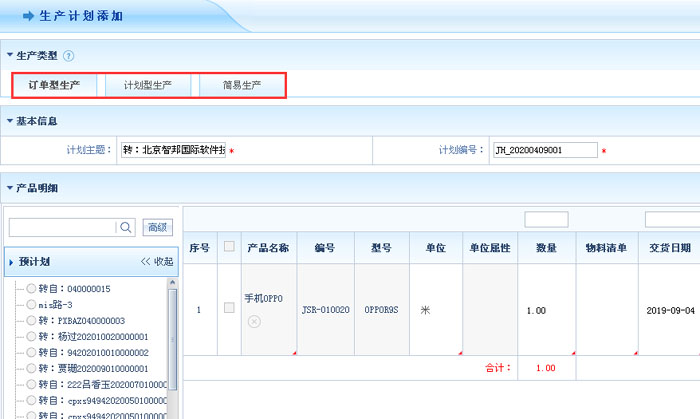Click the help icon beside 生产类型

[69, 56]
